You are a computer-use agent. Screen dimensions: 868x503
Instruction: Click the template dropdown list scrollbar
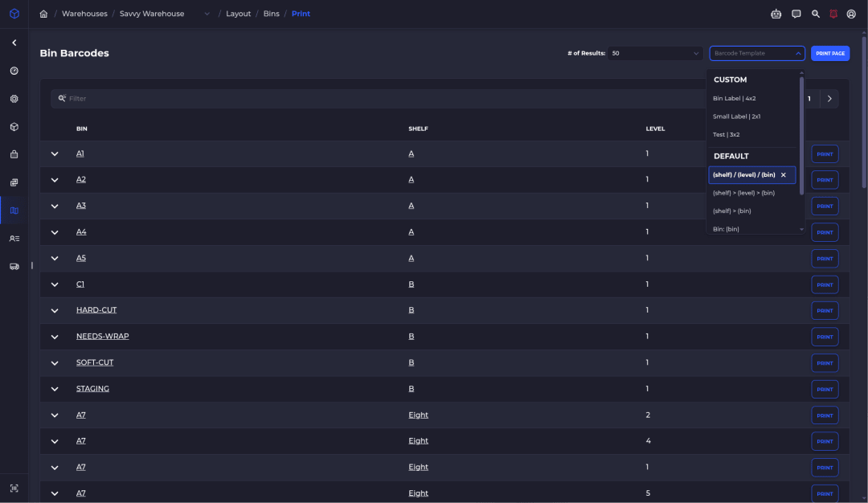[x=801, y=136]
